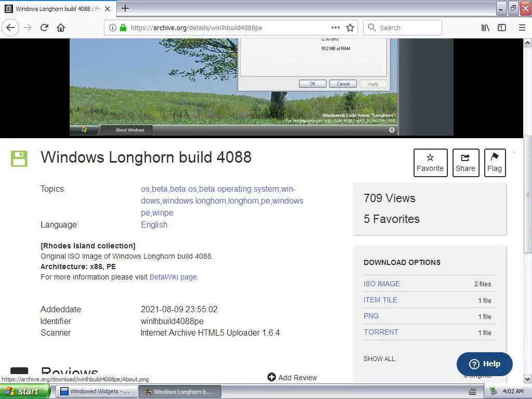
Task: Click the browser forward arrow
Action: tap(28, 28)
